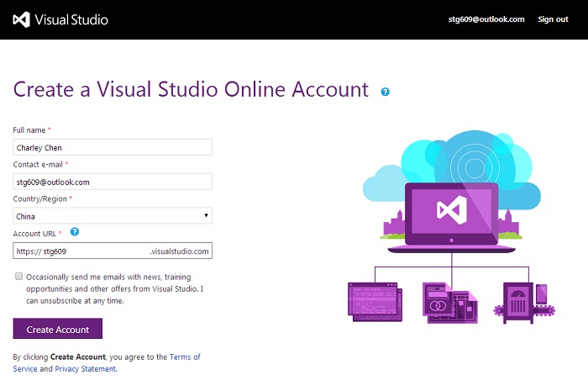Image resolution: width=588 pixels, height=391 pixels.
Task: Click the code windows illustration icon
Action: [375, 302]
